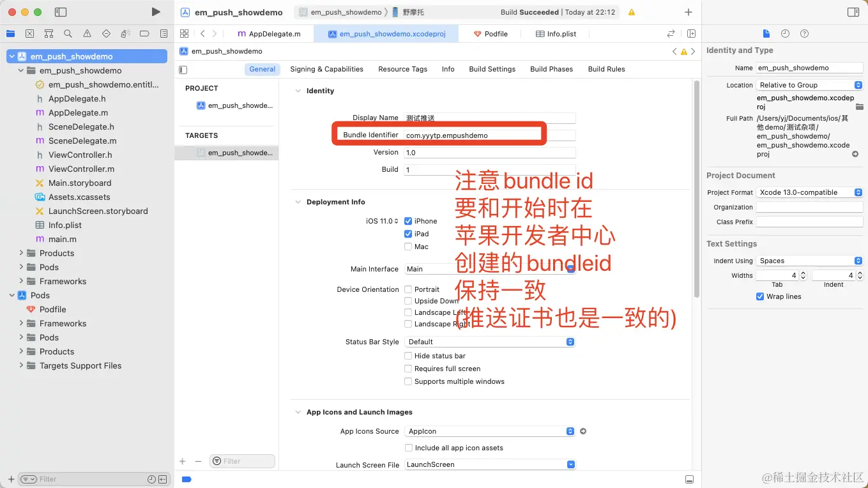Open the Launch Screen File dropdown
Viewport: 868px width, 488px height.
click(491, 464)
